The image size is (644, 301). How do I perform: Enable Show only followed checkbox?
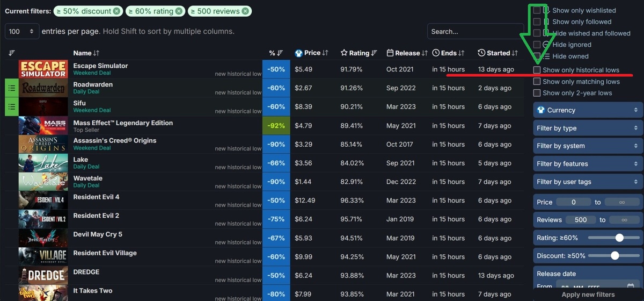(x=537, y=21)
